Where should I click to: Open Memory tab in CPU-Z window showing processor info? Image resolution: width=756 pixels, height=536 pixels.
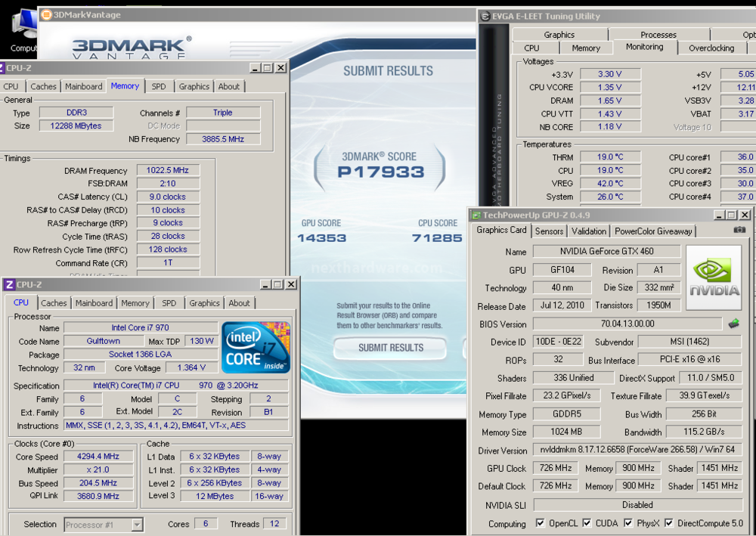click(x=135, y=302)
